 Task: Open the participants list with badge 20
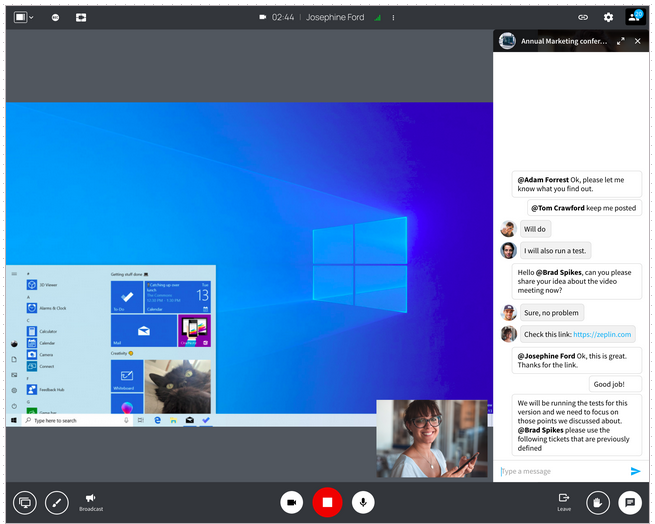(635, 17)
